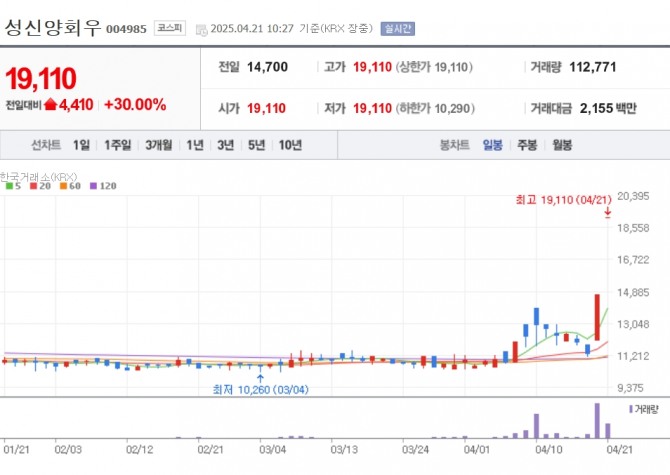Click the 최저 10,260 blue arrow marker
The height and width of the screenshot is (475, 670).
tap(261, 378)
